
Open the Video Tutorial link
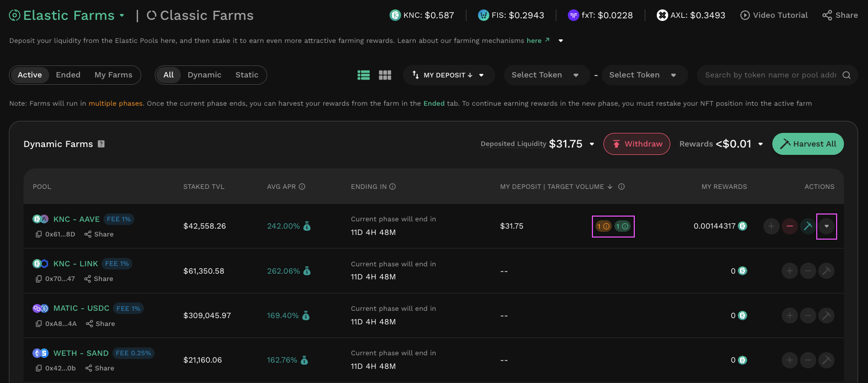pyautogui.click(x=774, y=15)
